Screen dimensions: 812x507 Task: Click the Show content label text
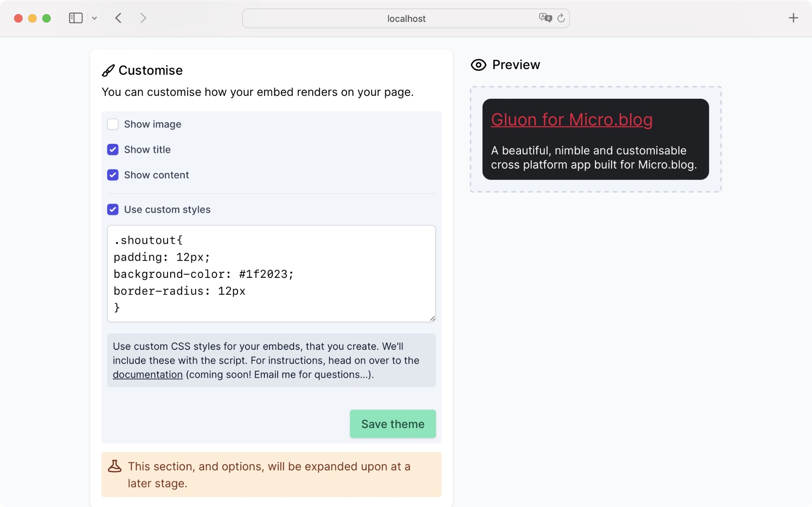pyautogui.click(x=156, y=175)
